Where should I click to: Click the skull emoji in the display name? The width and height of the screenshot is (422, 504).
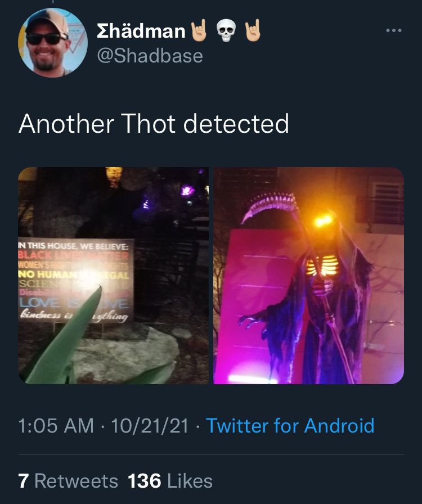point(226,31)
